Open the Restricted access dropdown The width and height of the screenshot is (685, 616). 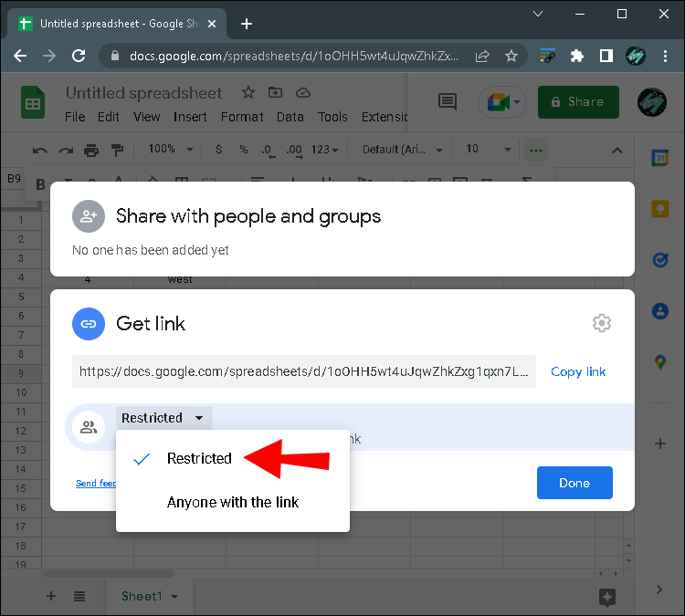coord(163,418)
